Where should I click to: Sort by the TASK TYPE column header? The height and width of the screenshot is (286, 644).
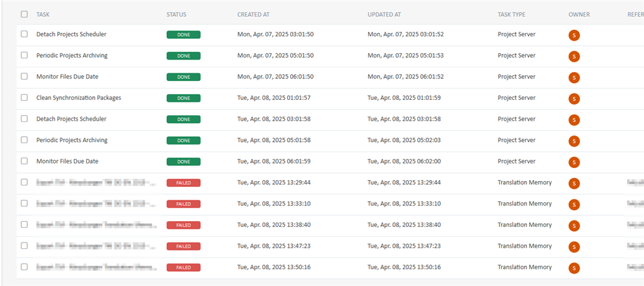pos(512,14)
